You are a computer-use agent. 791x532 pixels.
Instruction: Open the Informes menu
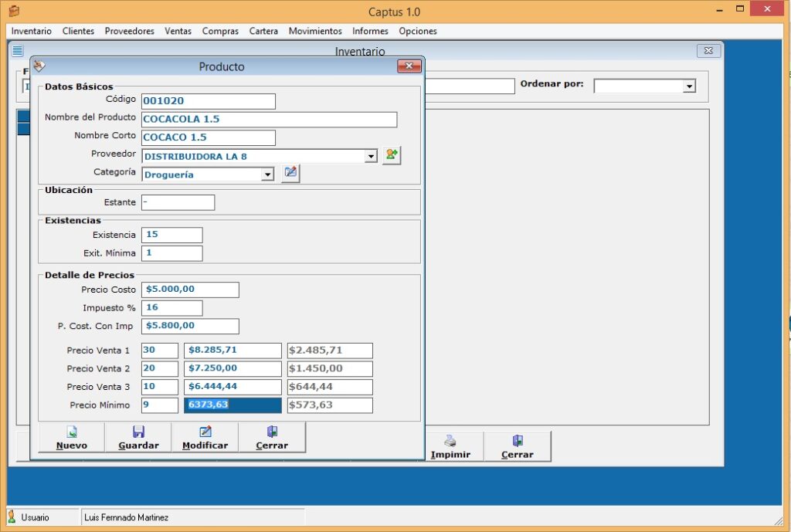[370, 31]
